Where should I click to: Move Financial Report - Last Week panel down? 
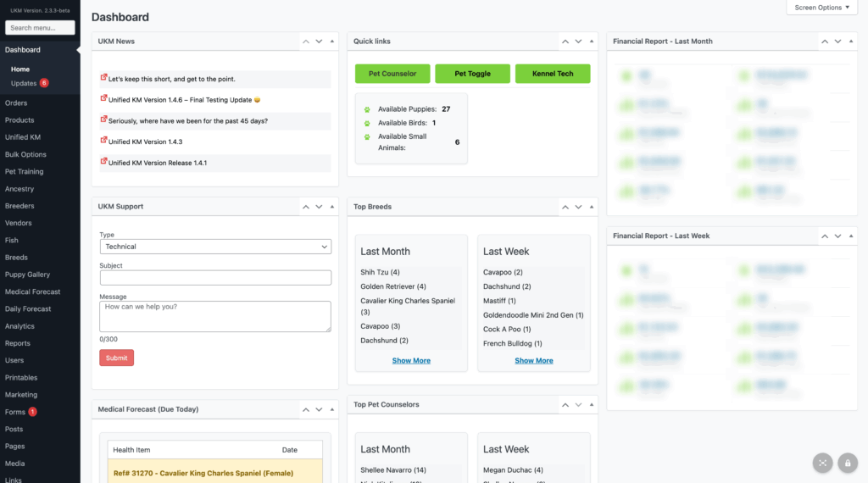(x=838, y=236)
